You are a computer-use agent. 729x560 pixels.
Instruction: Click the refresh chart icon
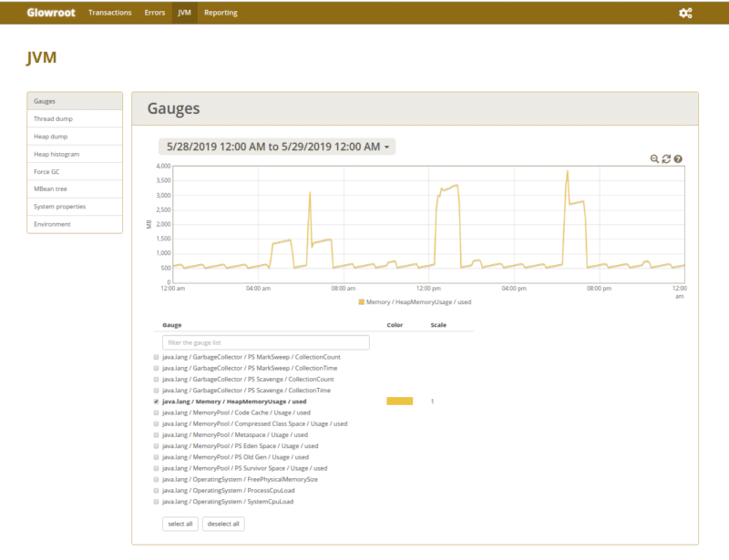666,157
